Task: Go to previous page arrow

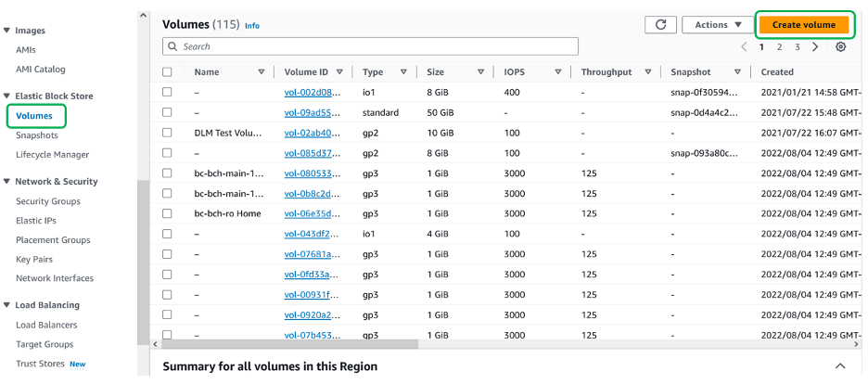Action: coord(745,47)
